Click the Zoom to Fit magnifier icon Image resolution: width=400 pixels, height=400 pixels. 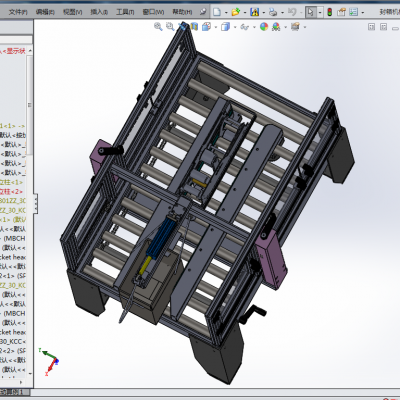[158, 27]
